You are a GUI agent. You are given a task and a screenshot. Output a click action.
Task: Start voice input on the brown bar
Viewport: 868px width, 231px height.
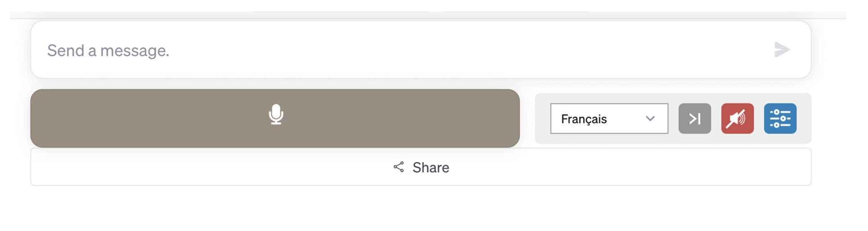pos(275,118)
